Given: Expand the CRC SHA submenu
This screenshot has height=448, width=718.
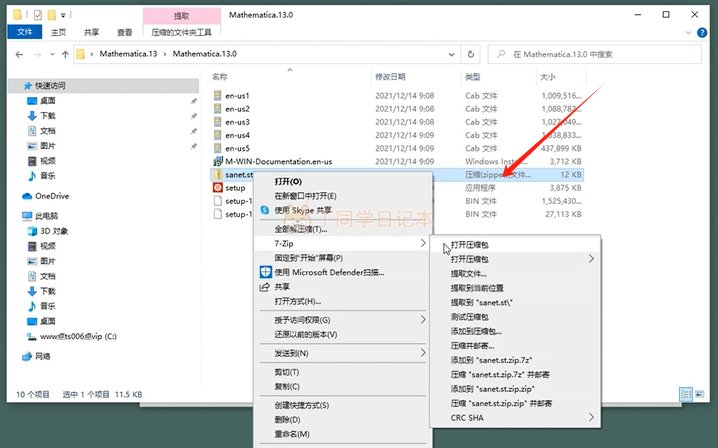Looking at the screenshot, I should coord(591,417).
